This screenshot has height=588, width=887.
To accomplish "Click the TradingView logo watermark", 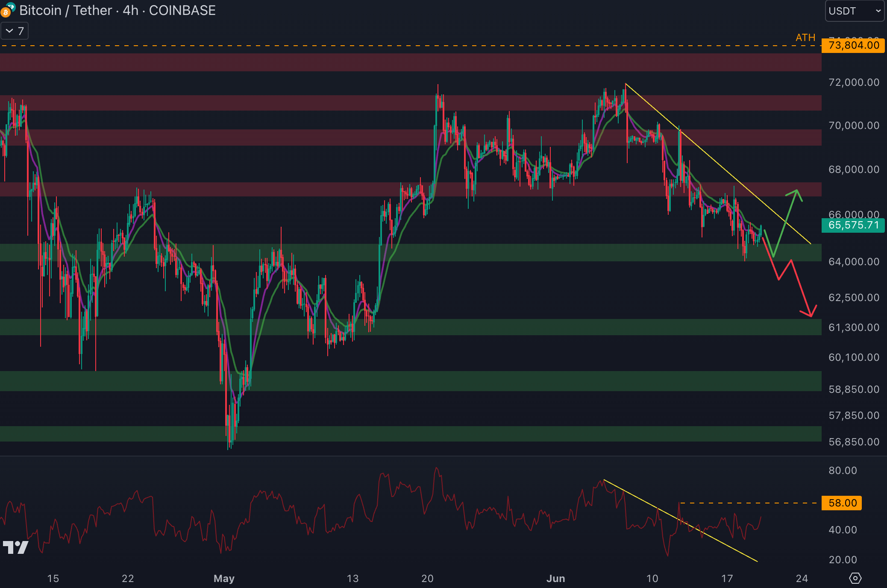I will (15, 547).
